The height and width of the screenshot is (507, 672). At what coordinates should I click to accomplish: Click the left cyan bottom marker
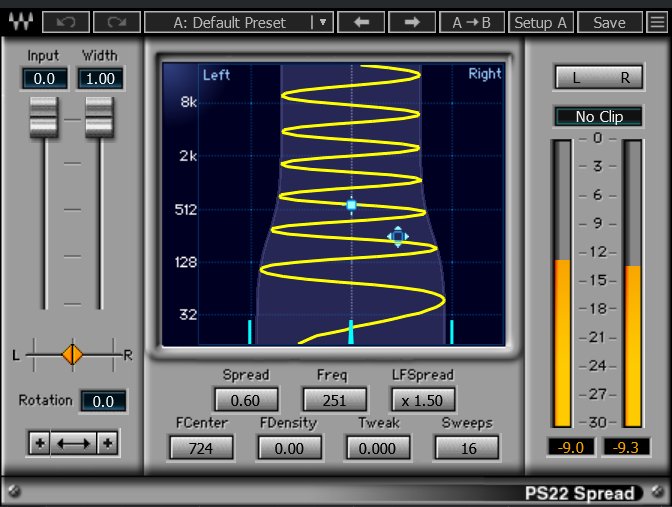(x=250, y=332)
